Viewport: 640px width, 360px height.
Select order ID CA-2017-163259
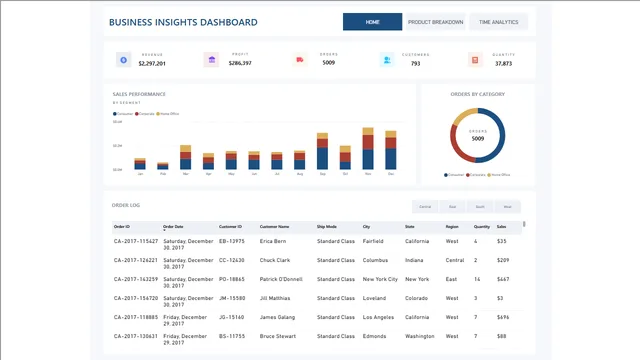pos(136,279)
